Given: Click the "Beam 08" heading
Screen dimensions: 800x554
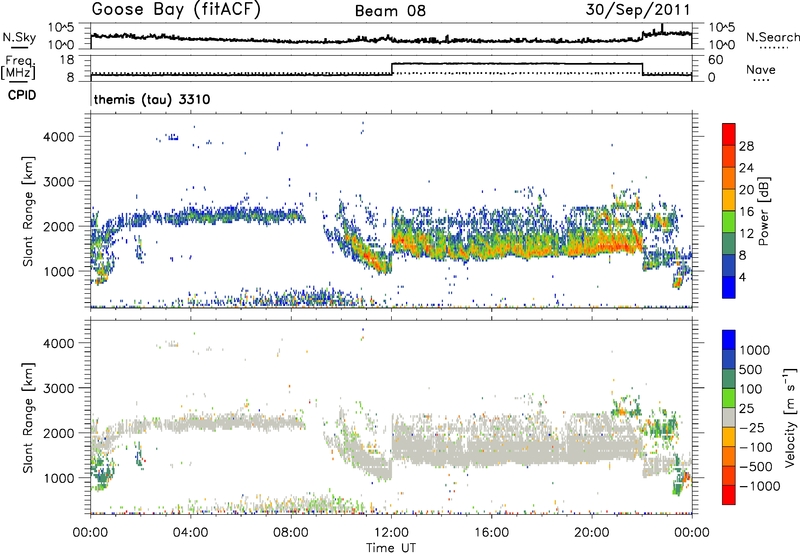Looking at the screenshot, I should point(390,11).
